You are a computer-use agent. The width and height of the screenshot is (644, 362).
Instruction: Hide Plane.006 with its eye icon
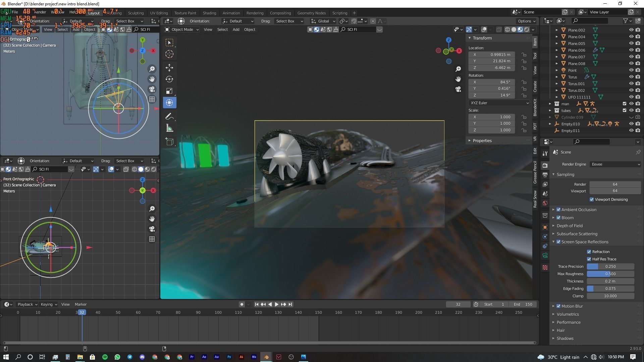(631, 50)
